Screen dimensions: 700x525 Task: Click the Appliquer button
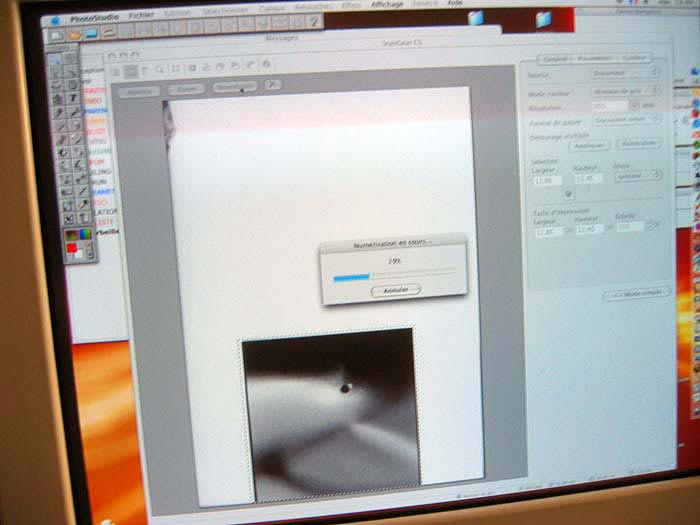pos(589,146)
